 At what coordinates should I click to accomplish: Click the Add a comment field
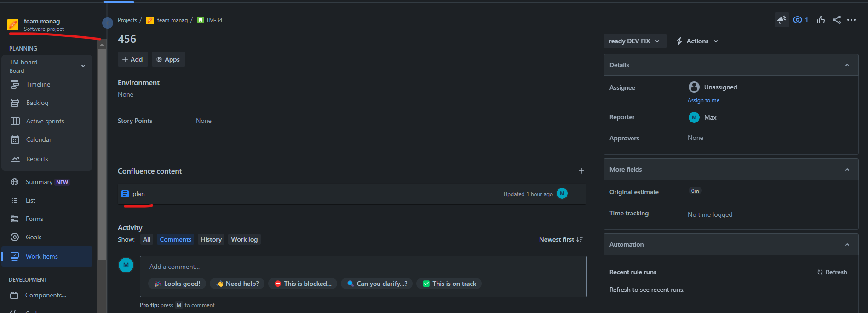click(363, 267)
